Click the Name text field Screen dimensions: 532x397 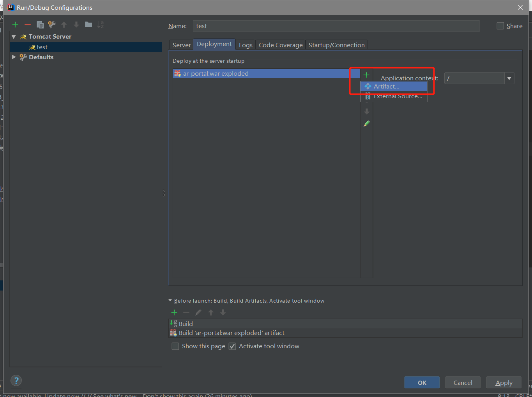(336, 26)
